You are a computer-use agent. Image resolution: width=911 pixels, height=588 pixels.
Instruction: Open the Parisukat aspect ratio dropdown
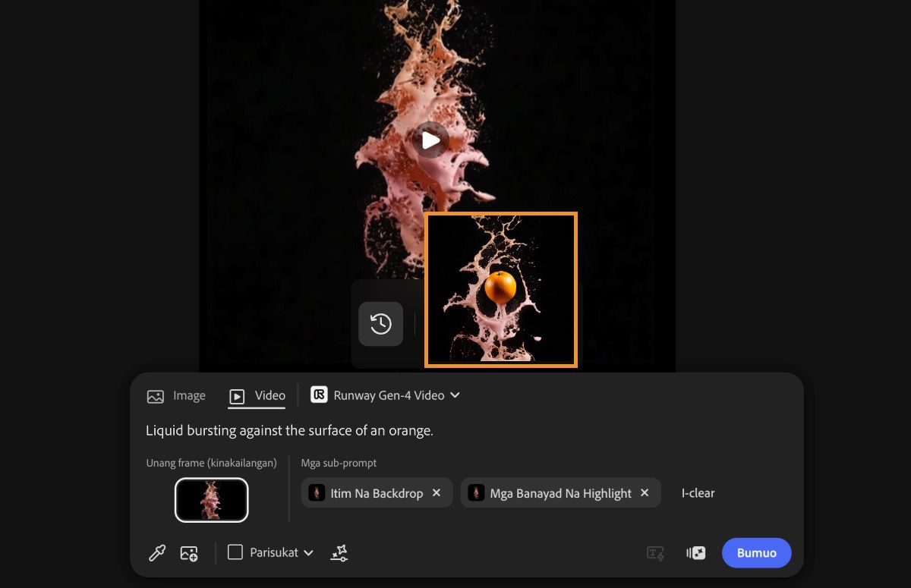[271, 552]
